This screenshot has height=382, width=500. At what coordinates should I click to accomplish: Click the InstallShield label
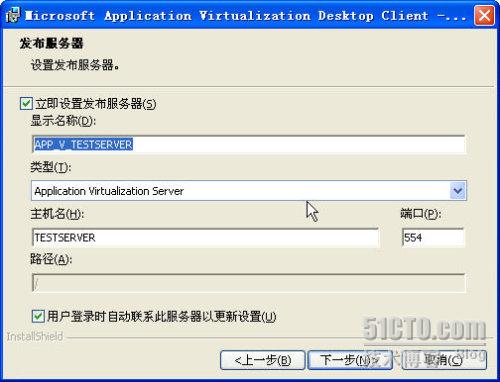[35, 336]
